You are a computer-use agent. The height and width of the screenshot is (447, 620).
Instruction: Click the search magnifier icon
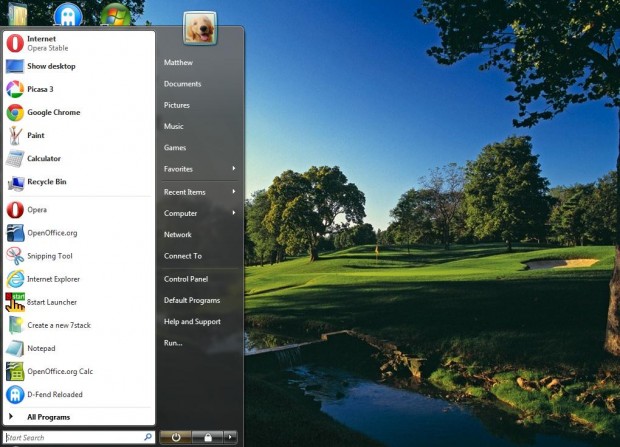(148, 437)
